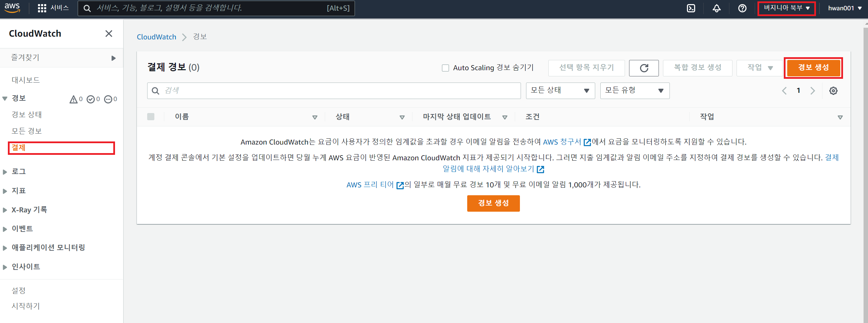Open the 모든 유형 filter dropdown
The width and height of the screenshot is (868, 323).
[635, 91]
